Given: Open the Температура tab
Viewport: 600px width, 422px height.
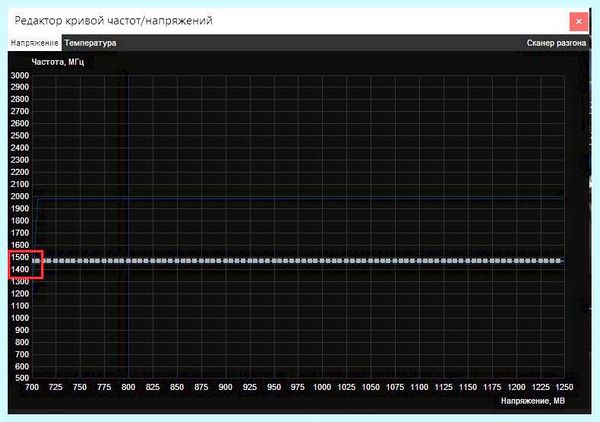Looking at the screenshot, I should click(90, 43).
